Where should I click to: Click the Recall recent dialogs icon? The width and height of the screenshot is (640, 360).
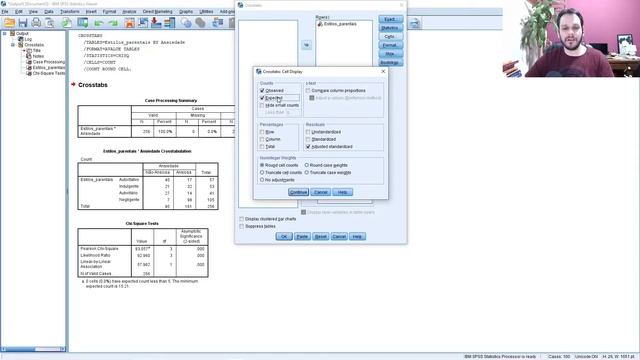[x=83, y=23]
